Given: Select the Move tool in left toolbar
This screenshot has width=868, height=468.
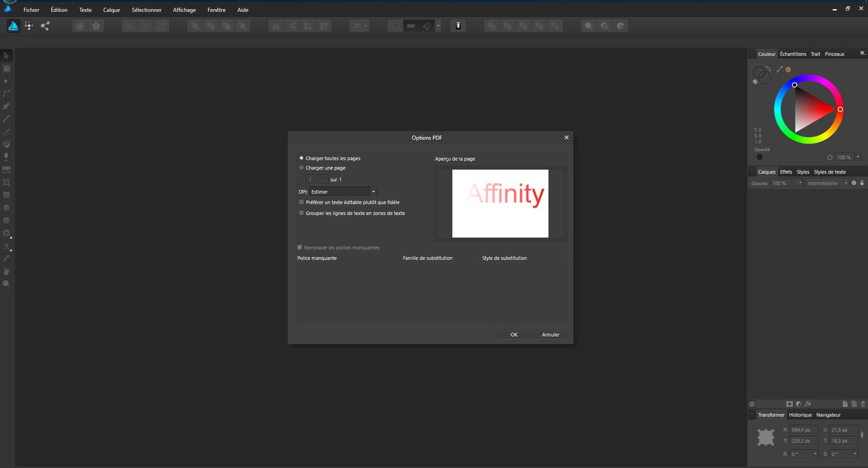Looking at the screenshot, I should pyautogui.click(x=7, y=56).
